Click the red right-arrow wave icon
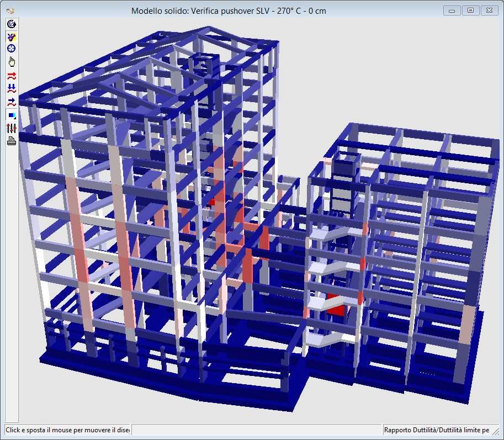 tap(11, 76)
